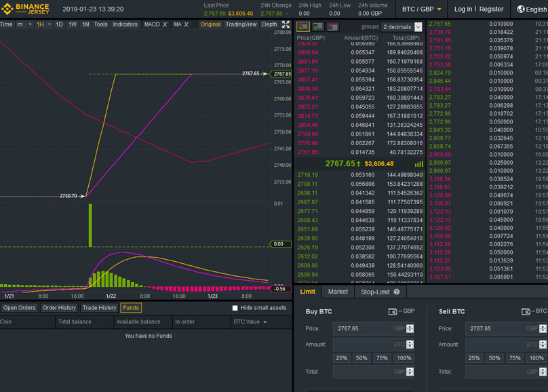Image resolution: width=548 pixels, height=392 pixels.
Task: Sort funds by BTC Value dropdown arrow
Action: pyautogui.click(x=265, y=321)
